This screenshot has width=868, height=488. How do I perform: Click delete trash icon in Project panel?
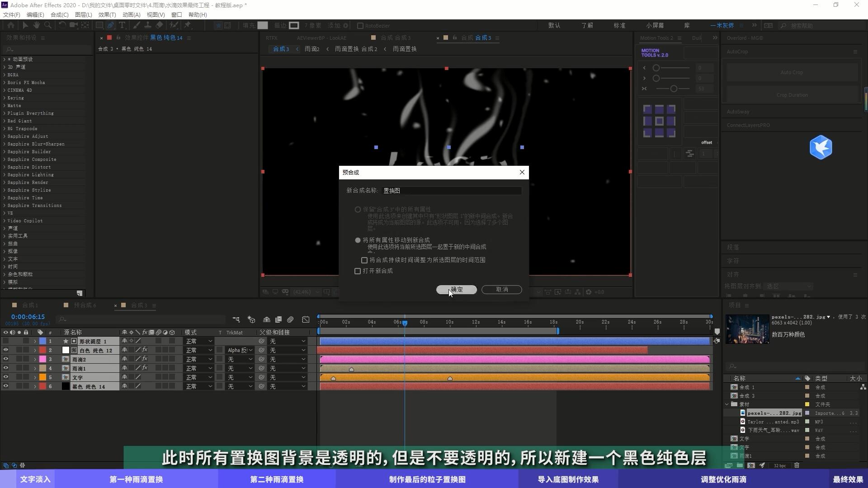[797, 465]
